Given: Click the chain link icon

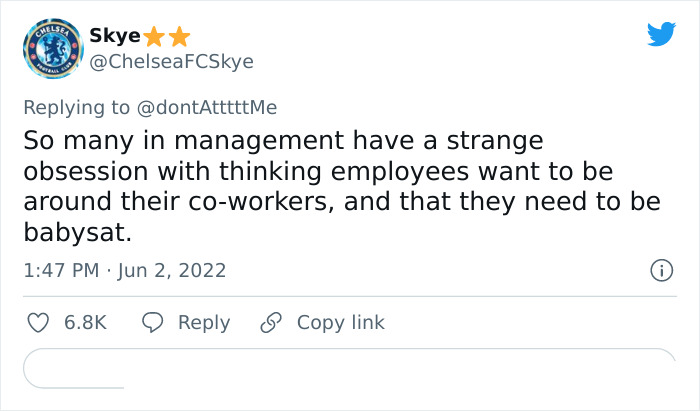Looking at the screenshot, I should (x=271, y=323).
